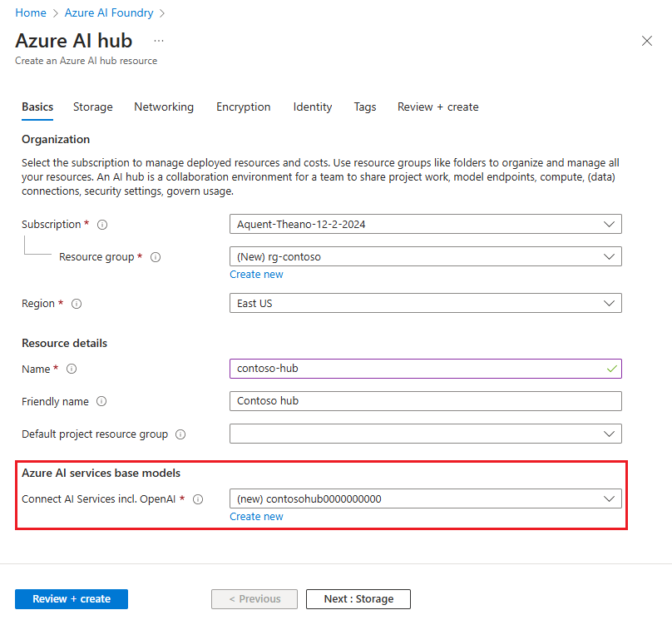Click Create new under Connect AI Services
The height and width of the screenshot is (620, 672).
(256, 517)
